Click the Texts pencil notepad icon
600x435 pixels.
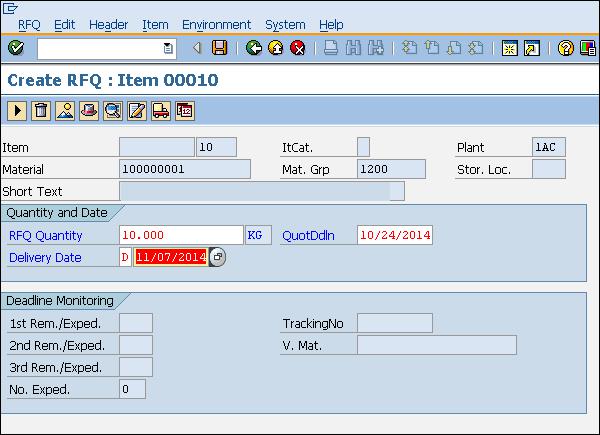(x=137, y=111)
